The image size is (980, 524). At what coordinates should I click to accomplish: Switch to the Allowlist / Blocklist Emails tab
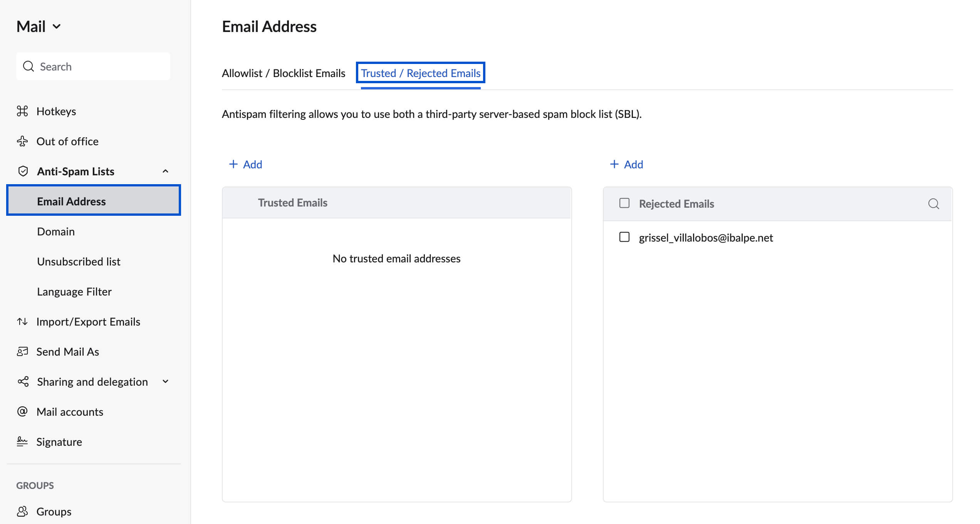[x=283, y=73]
